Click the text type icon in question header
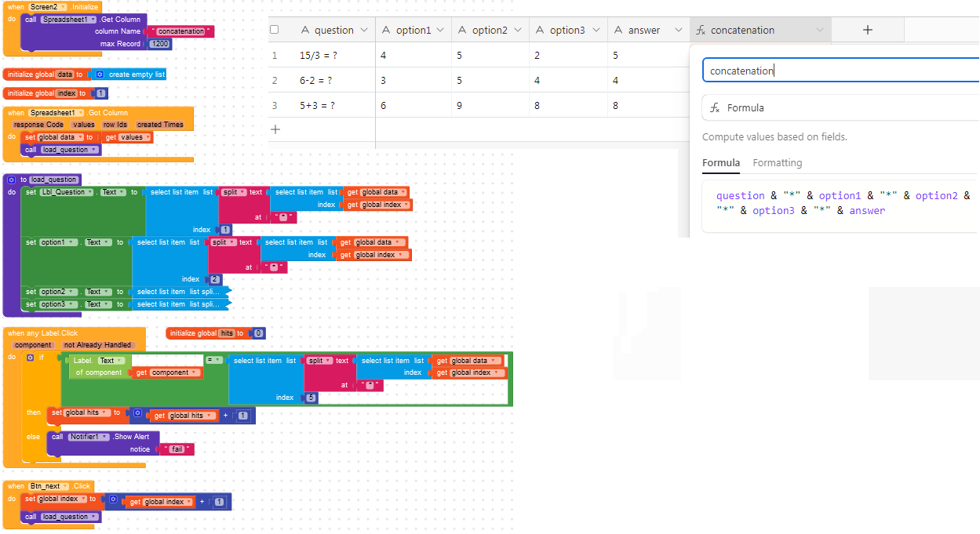Screen dimensions: 980x534 (x=306, y=30)
